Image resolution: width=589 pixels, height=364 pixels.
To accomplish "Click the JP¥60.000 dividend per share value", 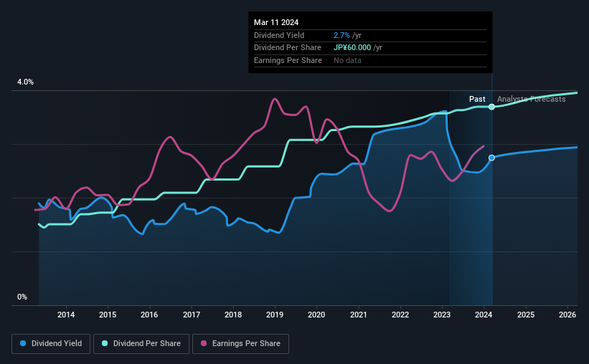I will (x=352, y=48).
